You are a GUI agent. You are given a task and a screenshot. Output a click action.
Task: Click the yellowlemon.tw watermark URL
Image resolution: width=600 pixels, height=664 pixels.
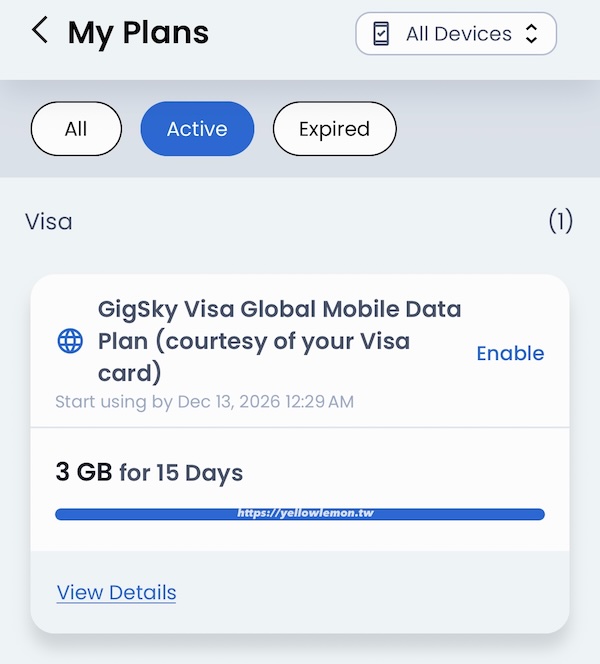[x=305, y=512]
